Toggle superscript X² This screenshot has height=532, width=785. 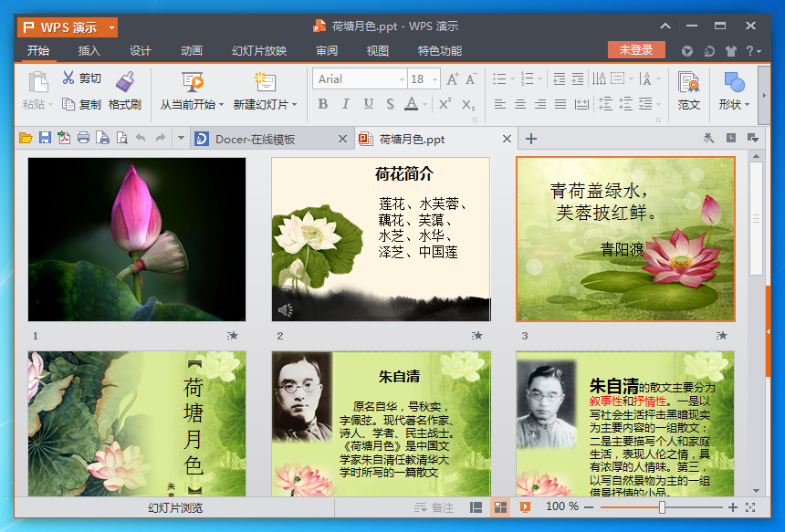click(445, 104)
